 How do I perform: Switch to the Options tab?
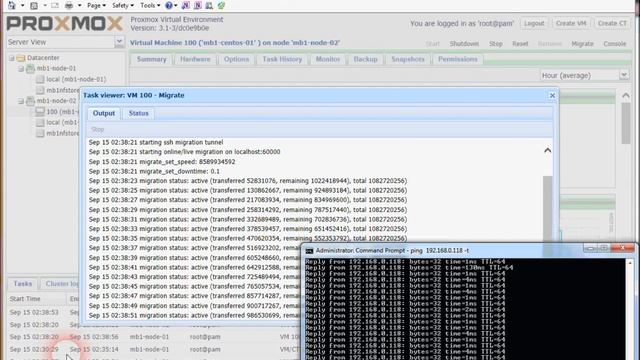click(x=236, y=59)
